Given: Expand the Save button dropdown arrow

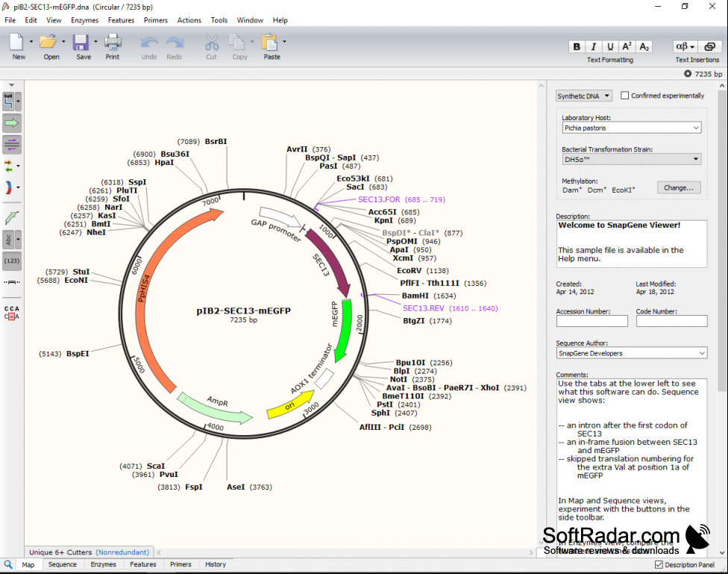Looking at the screenshot, I should click(95, 41).
